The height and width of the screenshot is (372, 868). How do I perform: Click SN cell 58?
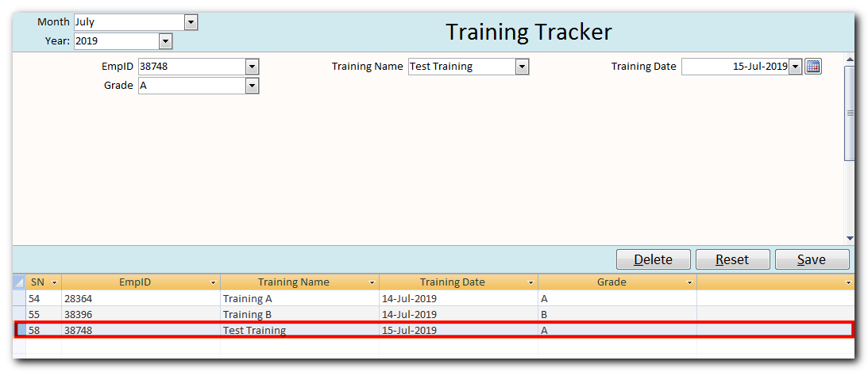[44, 330]
